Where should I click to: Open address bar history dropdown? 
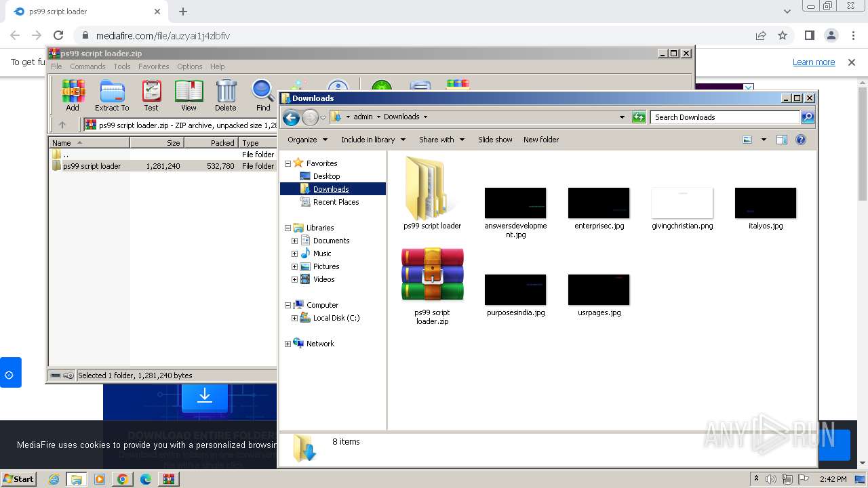622,117
